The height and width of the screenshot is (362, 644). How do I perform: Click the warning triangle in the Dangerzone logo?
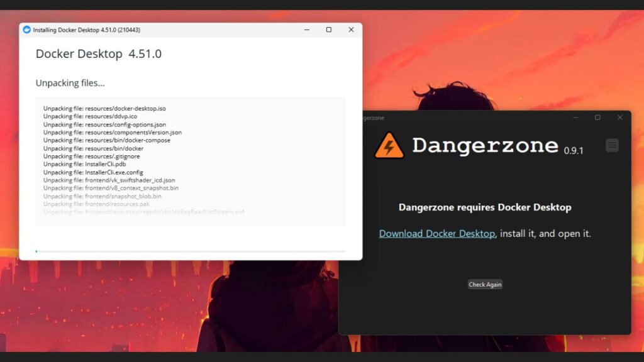(x=391, y=145)
